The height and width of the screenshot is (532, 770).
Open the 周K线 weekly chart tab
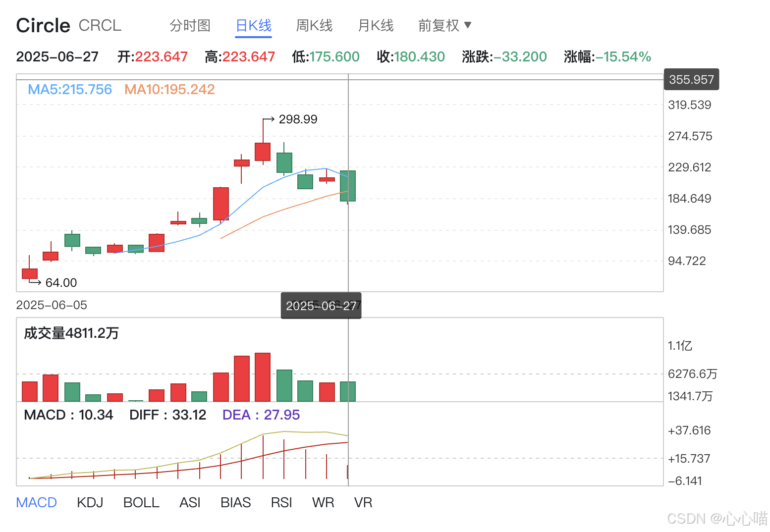(314, 25)
